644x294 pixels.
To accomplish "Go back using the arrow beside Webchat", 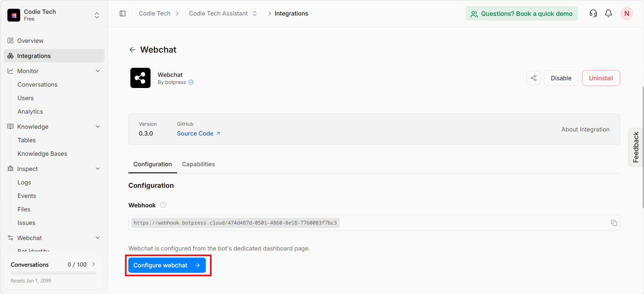I will click(x=132, y=50).
